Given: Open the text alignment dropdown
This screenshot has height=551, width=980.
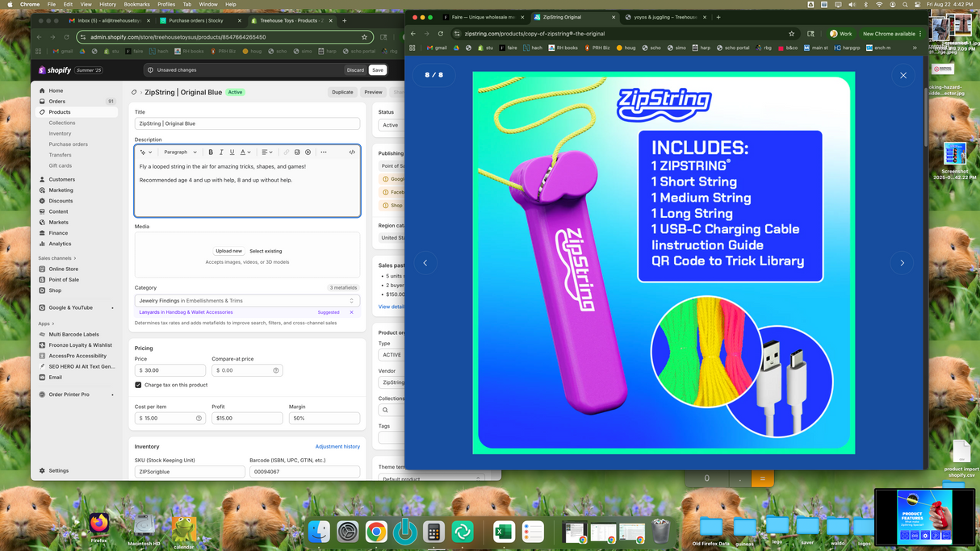Looking at the screenshot, I should click(266, 152).
